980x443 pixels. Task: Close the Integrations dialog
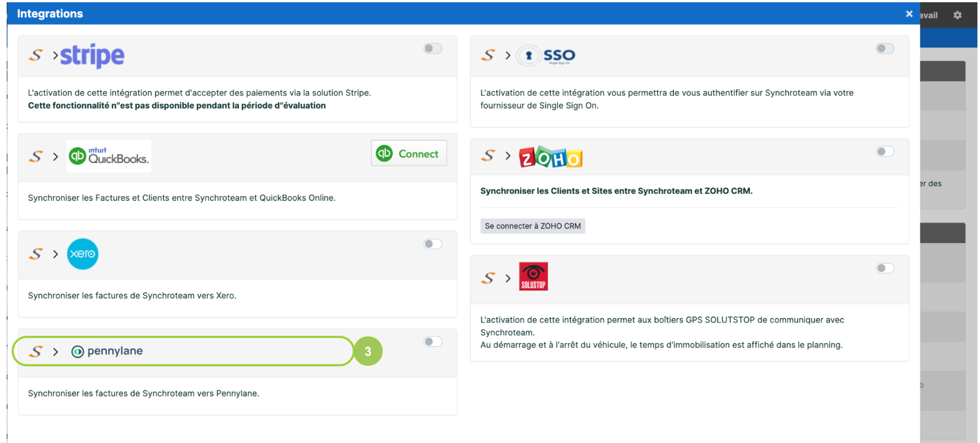[x=909, y=14]
